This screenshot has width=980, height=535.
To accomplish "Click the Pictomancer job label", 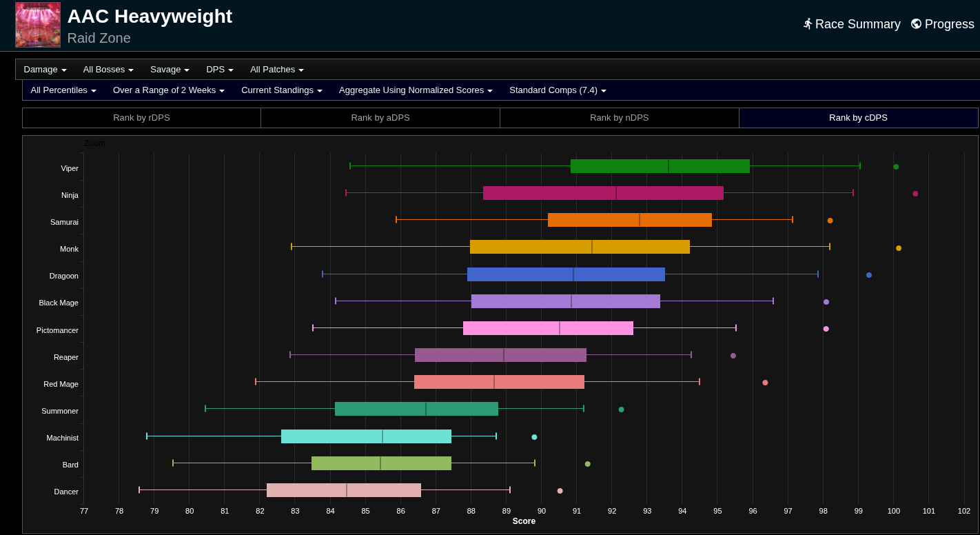I will point(57,330).
